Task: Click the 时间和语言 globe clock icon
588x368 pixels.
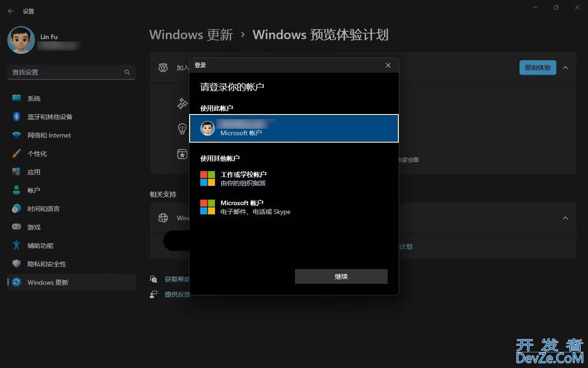Action: 17,208
